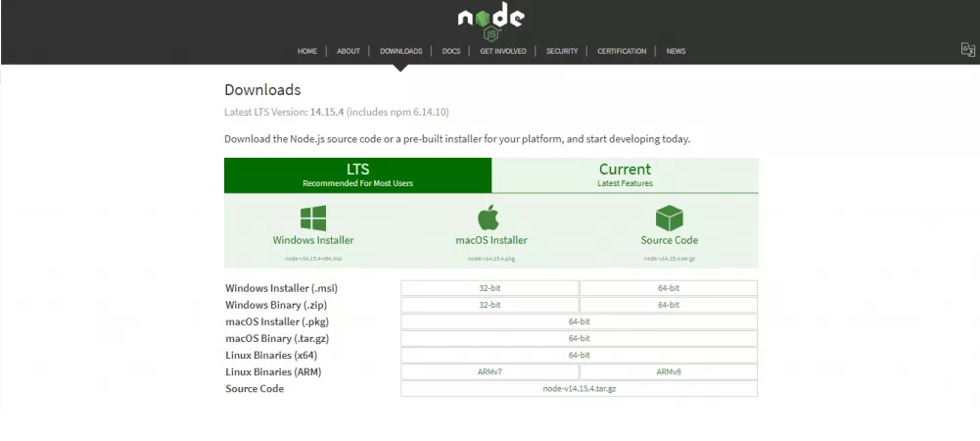The image size is (980, 441).
Task: Download 64-bit Windows Installer (.msi)
Action: pos(668,288)
